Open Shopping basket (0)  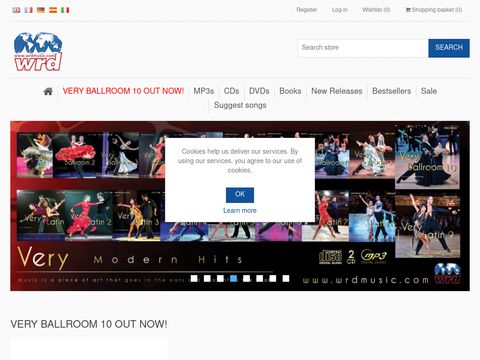coord(434,10)
